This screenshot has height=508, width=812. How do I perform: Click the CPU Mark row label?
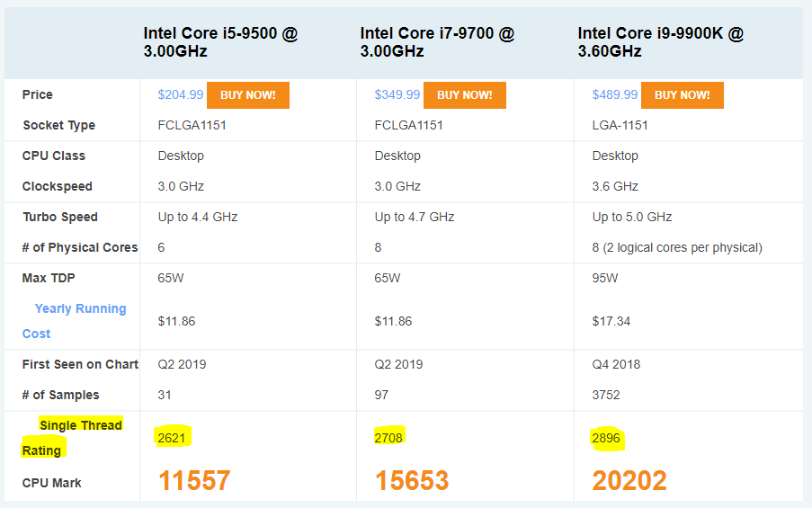coord(52,483)
